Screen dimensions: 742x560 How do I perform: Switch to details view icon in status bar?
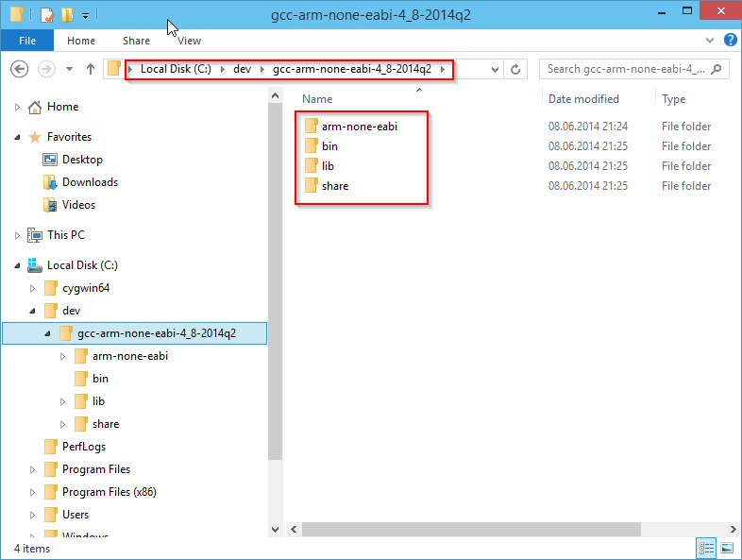(x=706, y=548)
